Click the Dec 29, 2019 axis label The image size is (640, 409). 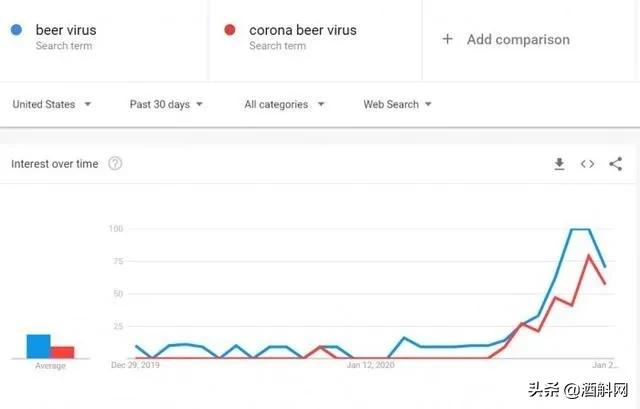tap(134, 367)
